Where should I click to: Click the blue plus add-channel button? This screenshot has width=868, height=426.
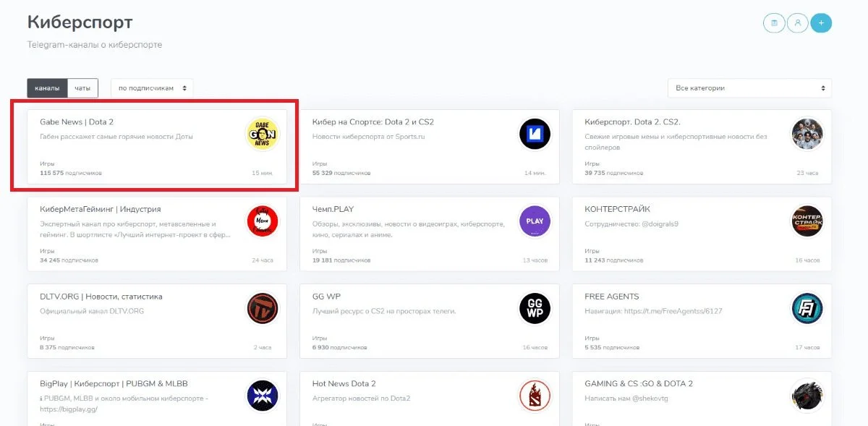pos(821,23)
